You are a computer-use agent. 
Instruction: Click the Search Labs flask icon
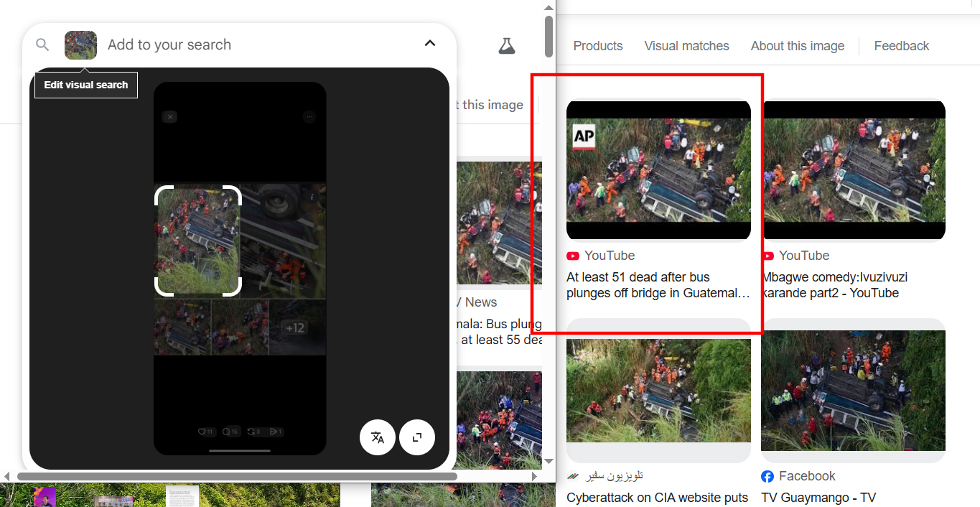[x=507, y=46]
